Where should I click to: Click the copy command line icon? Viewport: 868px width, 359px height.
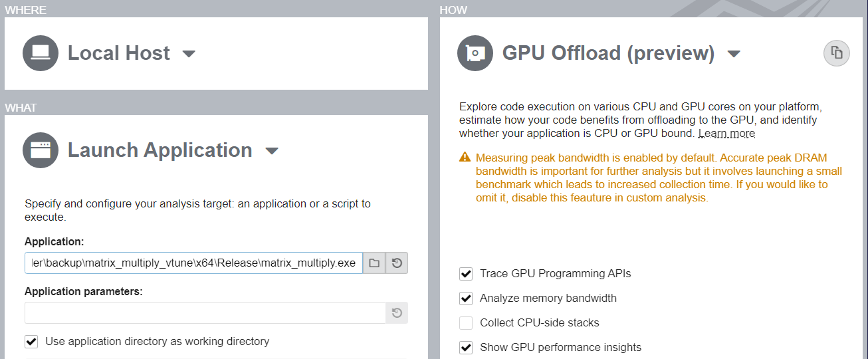tap(837, 53)
